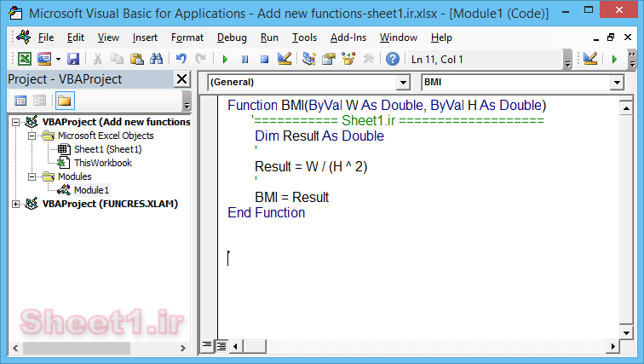Image resolution: width=644 pixels, height=364 pixels.
Task: Select Module1 in the project tree
Action: (x=90, y=190)
